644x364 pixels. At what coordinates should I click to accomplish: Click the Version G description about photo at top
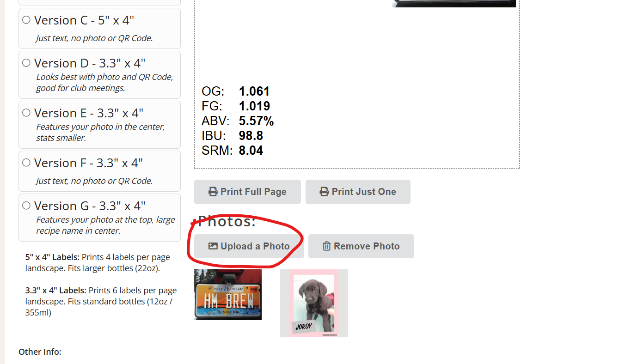(105, 225)
